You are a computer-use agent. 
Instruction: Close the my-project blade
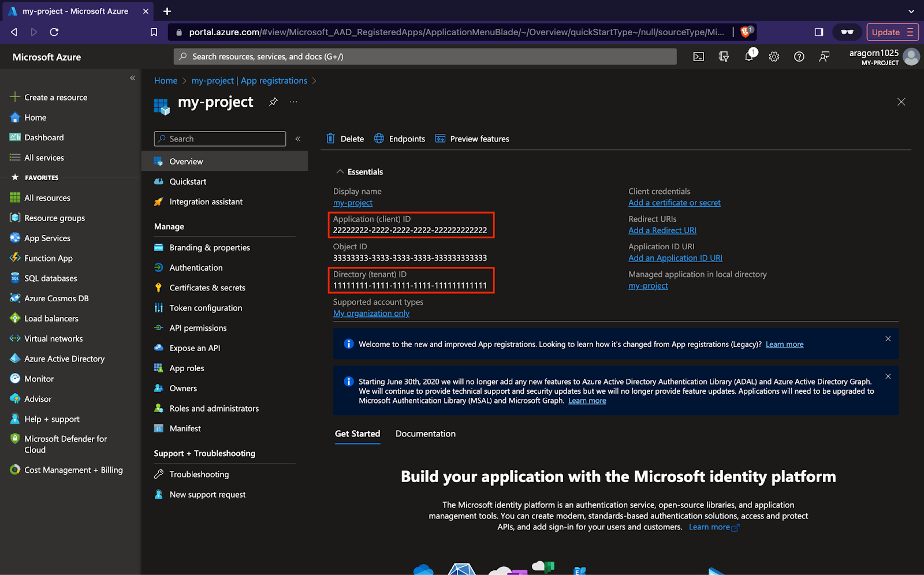coord(901,102)
